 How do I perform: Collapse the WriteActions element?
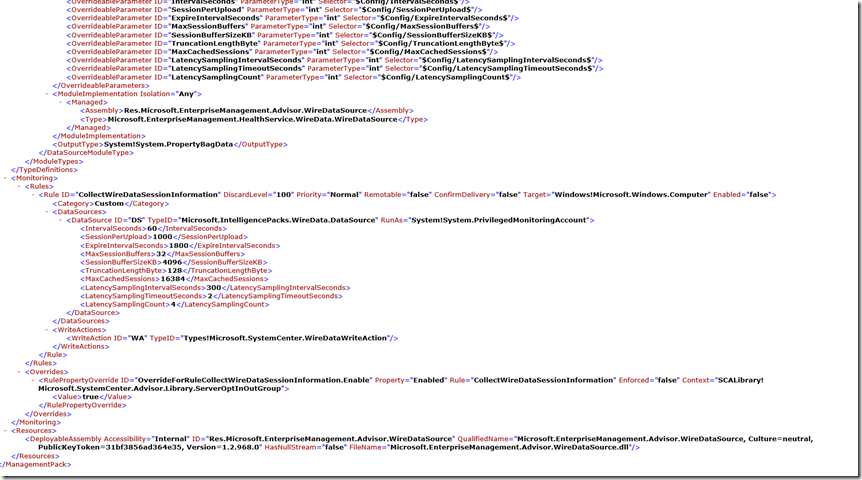click(x=46, y=330)
